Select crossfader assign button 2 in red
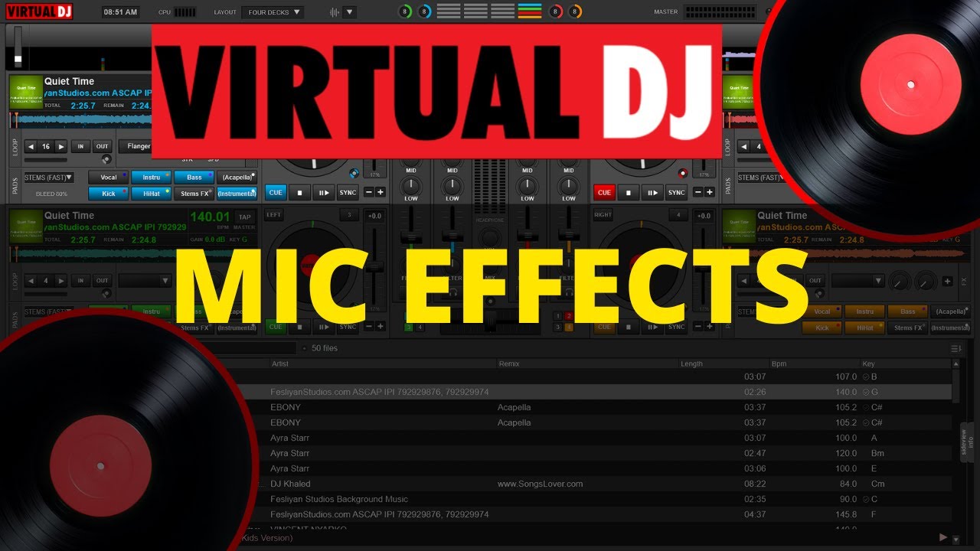Viewport: 980px width, 551px height. click(568, 315)
